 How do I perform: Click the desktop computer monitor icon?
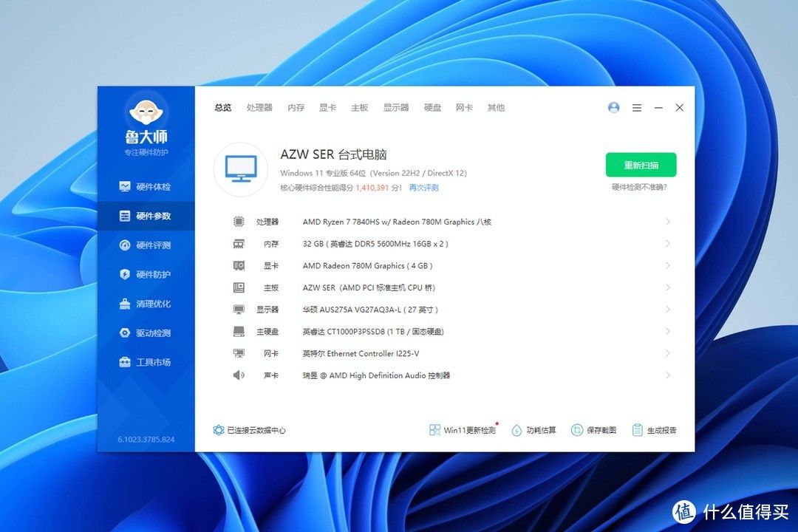[241, 169]
